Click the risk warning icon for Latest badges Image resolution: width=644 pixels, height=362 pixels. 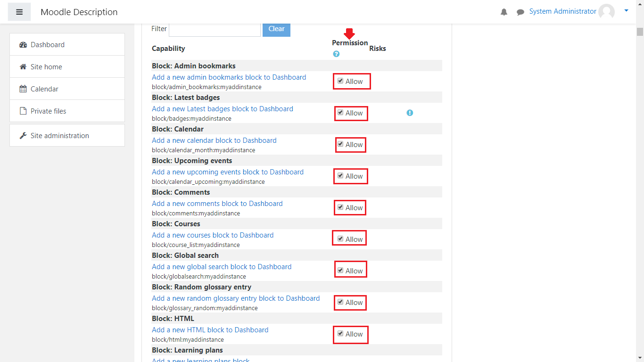(x=410, y=113)
